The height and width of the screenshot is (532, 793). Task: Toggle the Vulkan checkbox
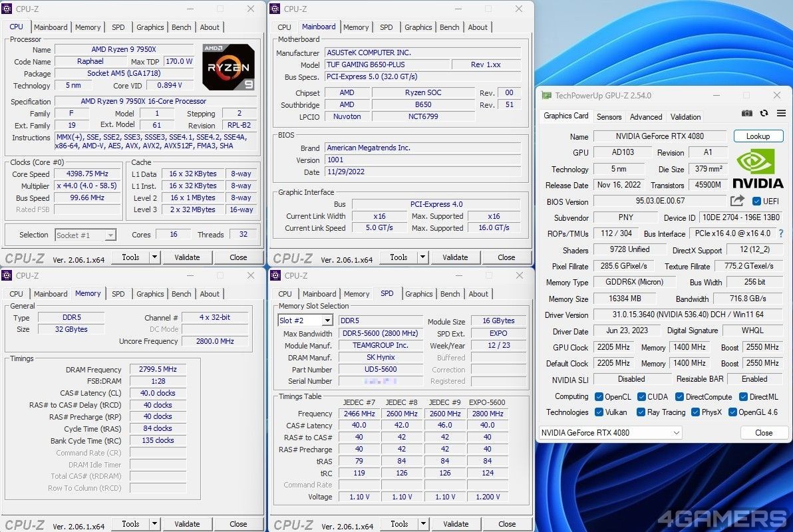[599, 412]
